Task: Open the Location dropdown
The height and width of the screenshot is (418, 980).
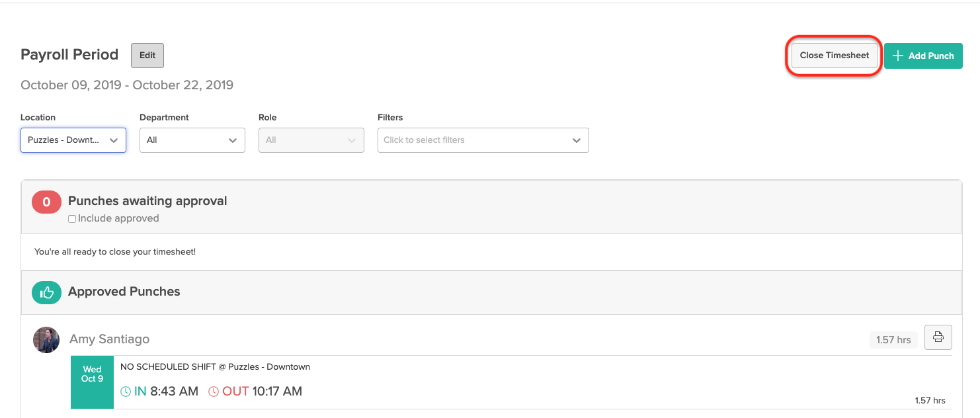Action: click(73, 140)
